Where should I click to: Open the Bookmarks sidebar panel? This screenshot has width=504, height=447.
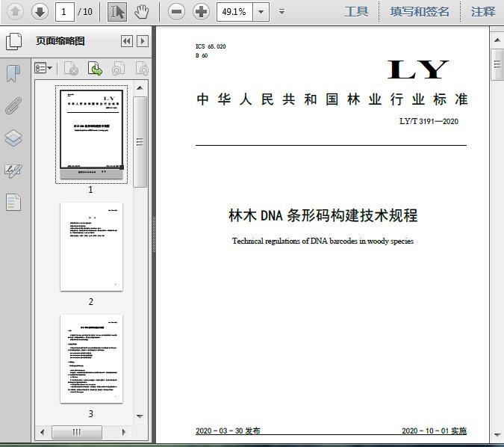(x=13, y=73)
